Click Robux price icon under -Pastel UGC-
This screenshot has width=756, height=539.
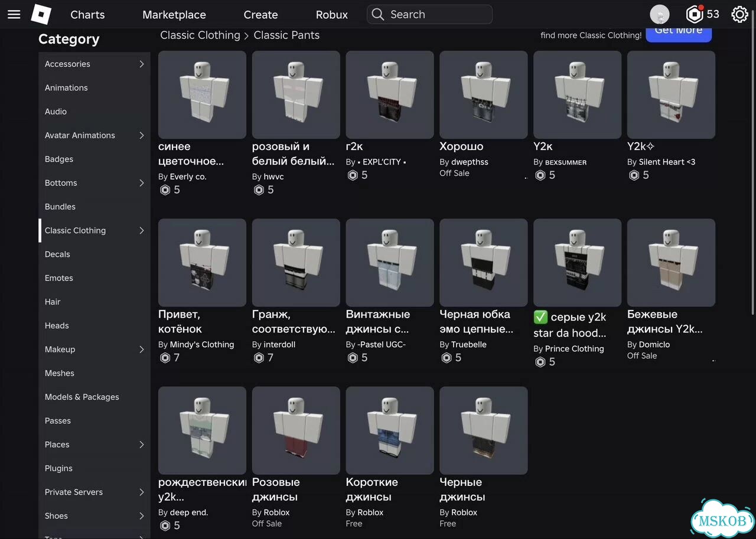click(x=353, y=358)
